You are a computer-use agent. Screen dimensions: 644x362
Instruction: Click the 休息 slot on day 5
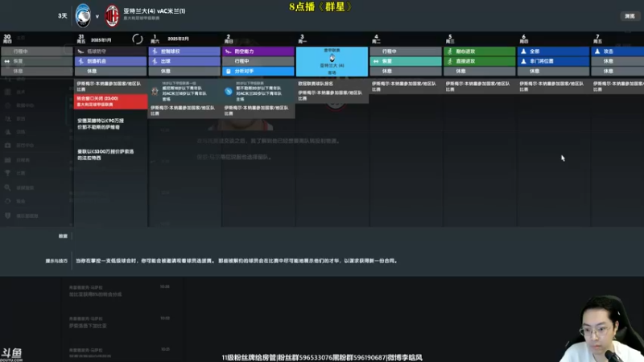[x=480, y=71]
